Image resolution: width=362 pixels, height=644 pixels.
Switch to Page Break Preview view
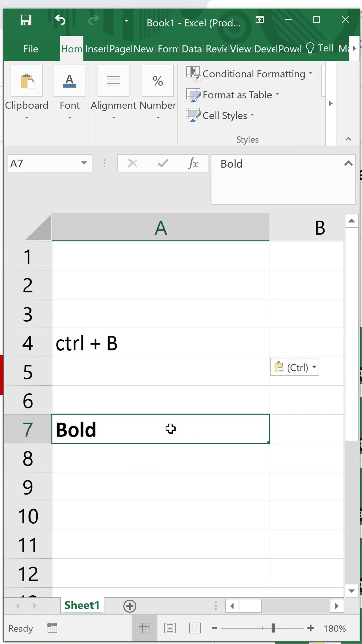pyautogui.click(x=195, y=628)
